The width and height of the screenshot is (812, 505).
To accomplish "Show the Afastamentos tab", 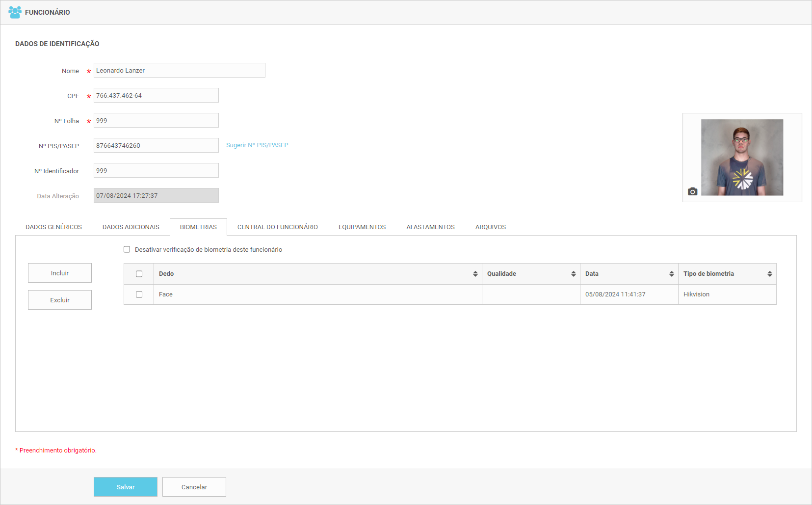I will (430, 227).
